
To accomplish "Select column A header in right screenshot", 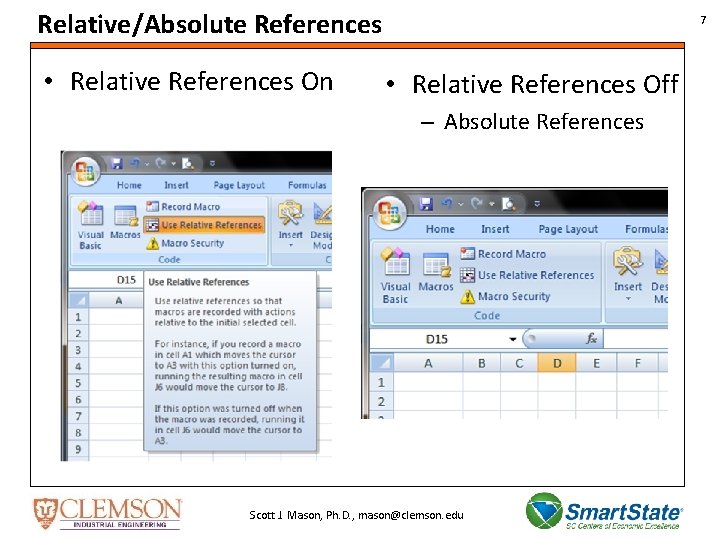I will [428, 363].
